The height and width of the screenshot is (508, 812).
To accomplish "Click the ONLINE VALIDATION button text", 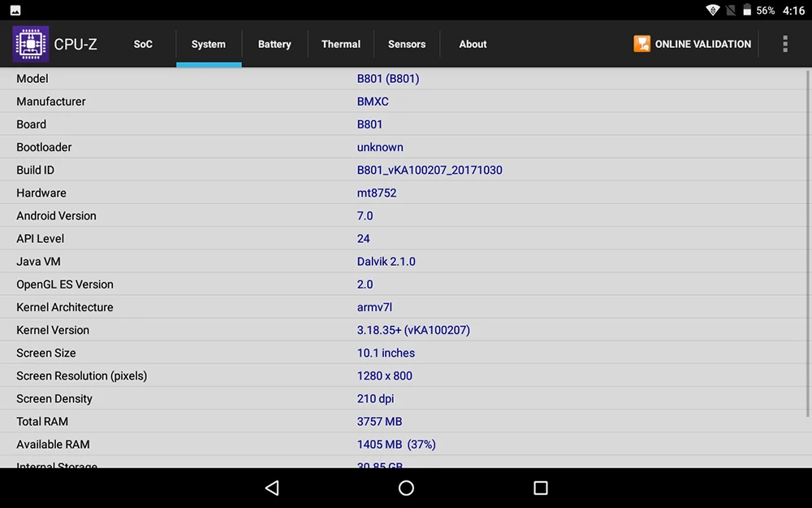I will (x=702, y=44).
